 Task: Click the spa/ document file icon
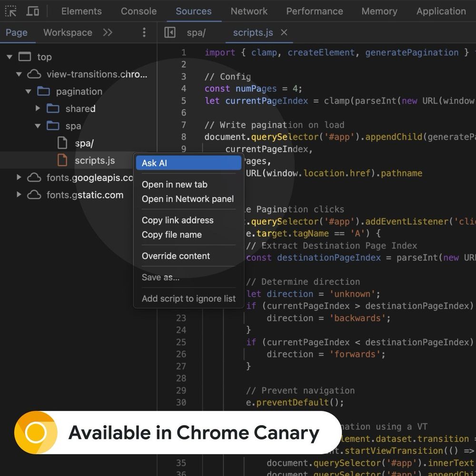tap(62, 143)
